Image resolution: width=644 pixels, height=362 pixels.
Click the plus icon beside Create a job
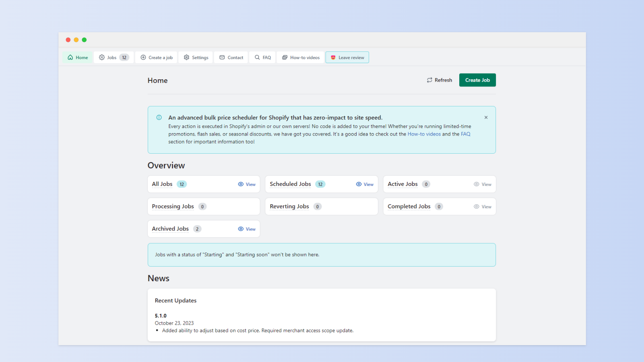pyautogui.click(x=143, y=57)
